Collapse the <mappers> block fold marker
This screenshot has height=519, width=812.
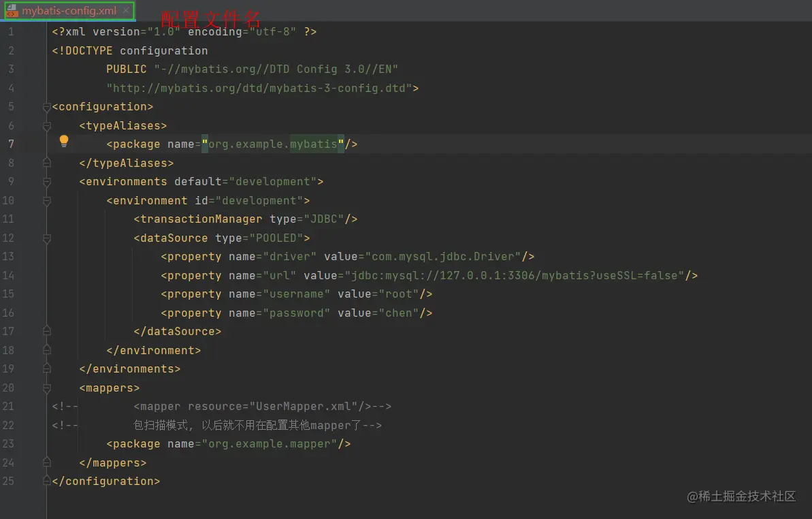point(46,388)
